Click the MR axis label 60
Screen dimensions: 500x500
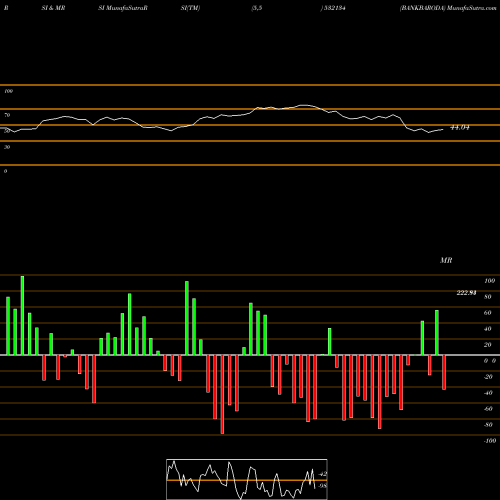pos(488,313)
